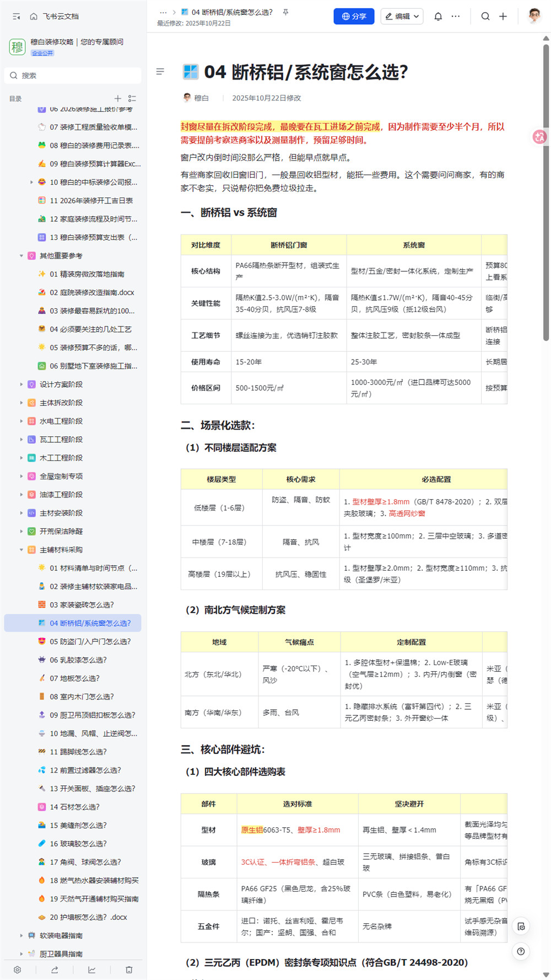Expand the 全屋定制专项 folder

click(21, 476)
